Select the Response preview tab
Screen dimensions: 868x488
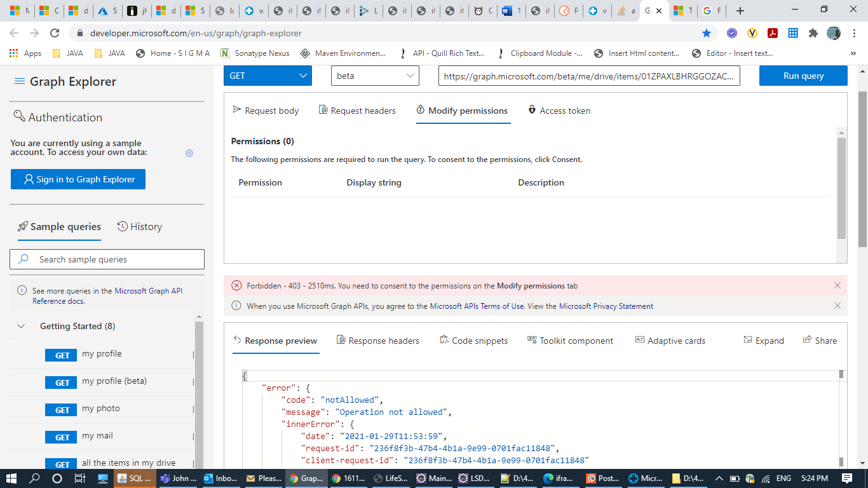tap(275, 341)
